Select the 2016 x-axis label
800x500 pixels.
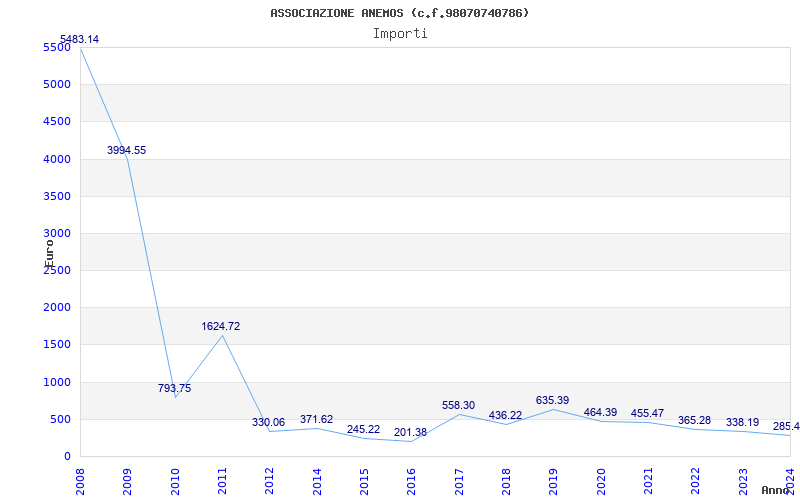click(412, 481)
